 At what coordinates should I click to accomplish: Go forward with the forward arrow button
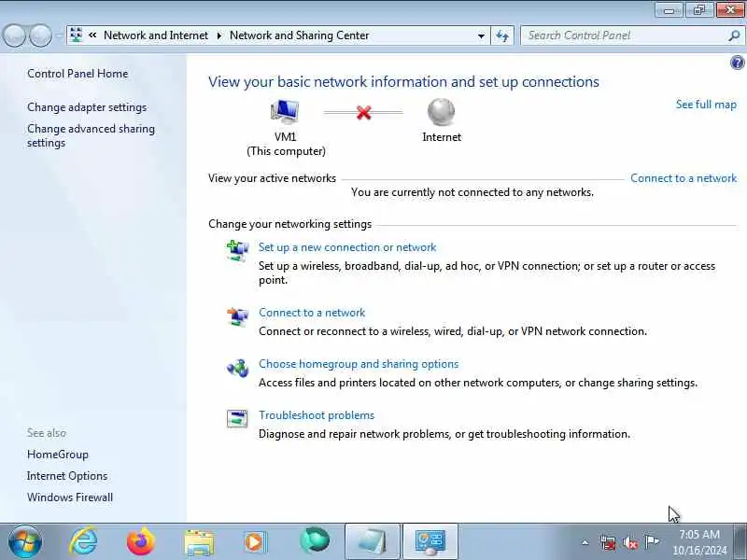click(41, 35)
